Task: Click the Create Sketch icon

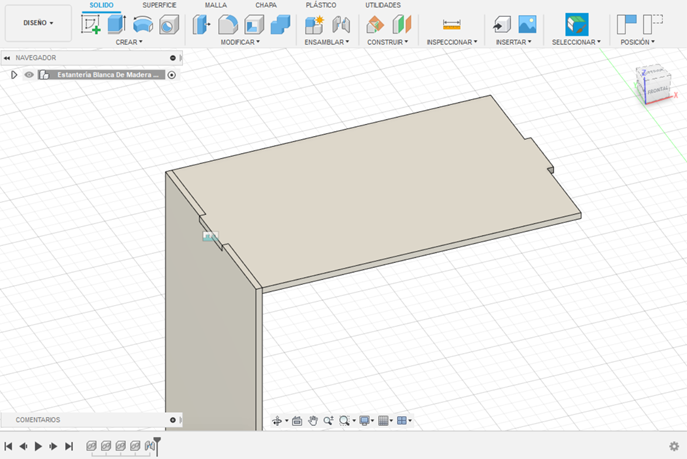Action: pos(91,25)
